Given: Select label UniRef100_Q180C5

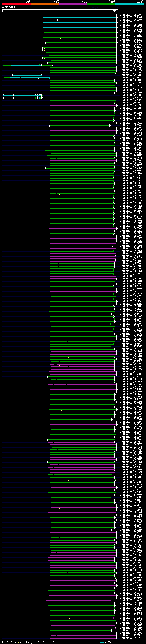Looking at the screenshot, I should (131, 133).
